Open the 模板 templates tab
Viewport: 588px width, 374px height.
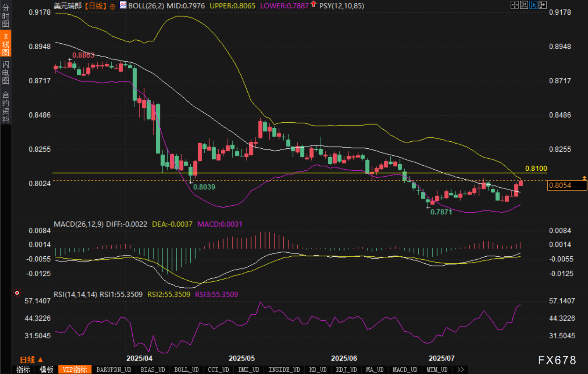click(x=47, y=370)
